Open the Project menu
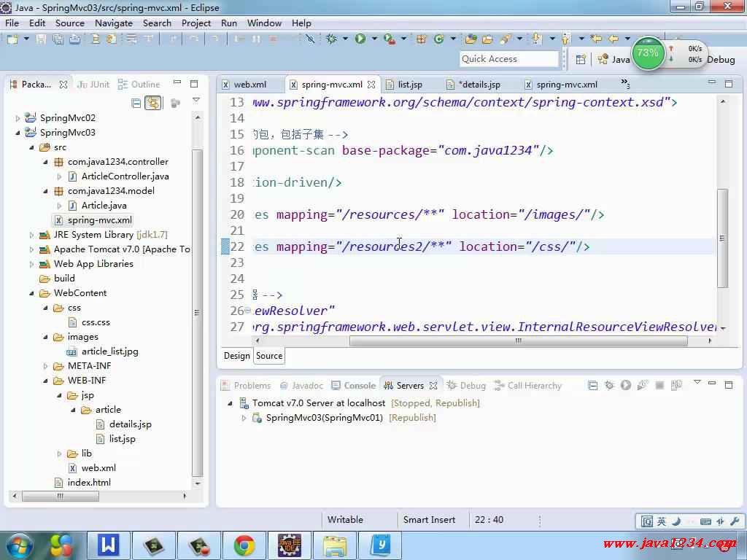747x560 pixels. click(x=196, y=23)
